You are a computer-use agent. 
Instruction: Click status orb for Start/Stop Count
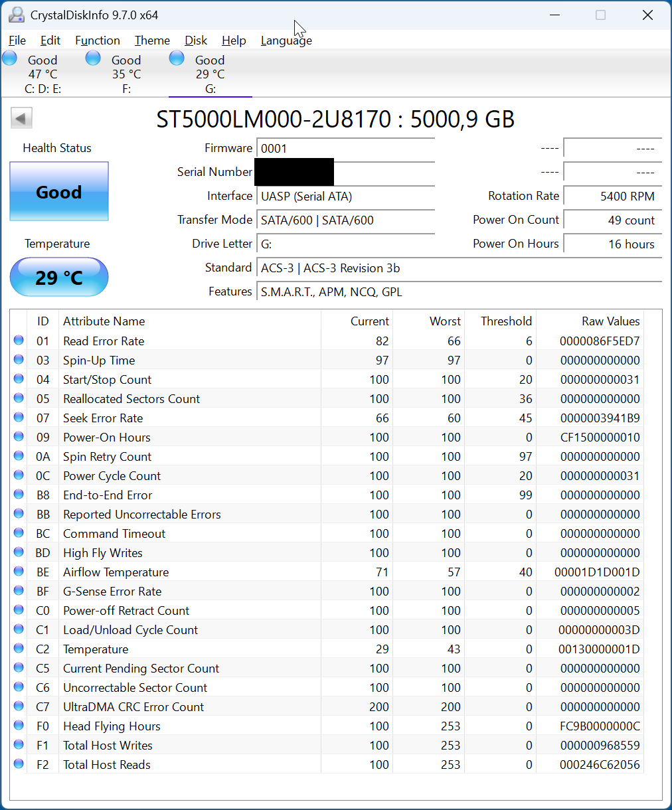coord(19,379)
